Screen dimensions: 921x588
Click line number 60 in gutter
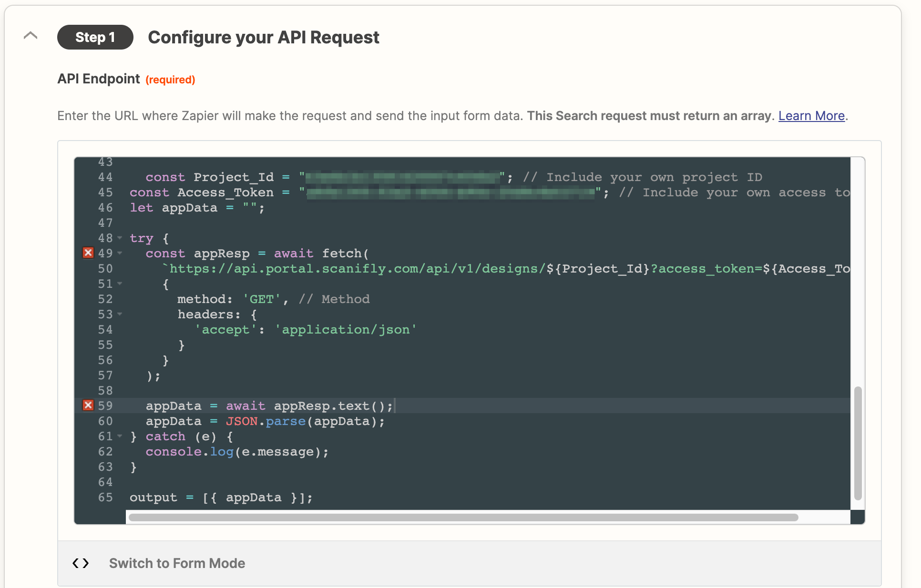(x=105, y=421)
